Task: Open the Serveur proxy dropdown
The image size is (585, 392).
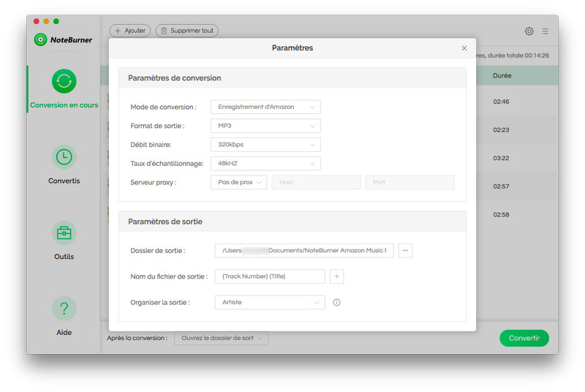Action: [239, 182]
